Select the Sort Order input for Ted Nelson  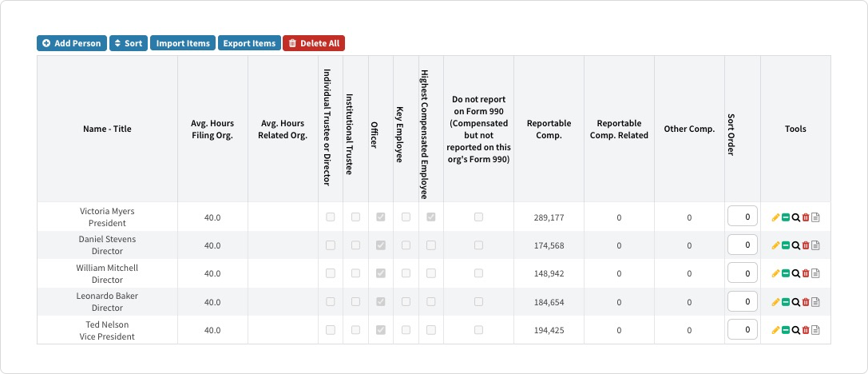pos(742,329)
